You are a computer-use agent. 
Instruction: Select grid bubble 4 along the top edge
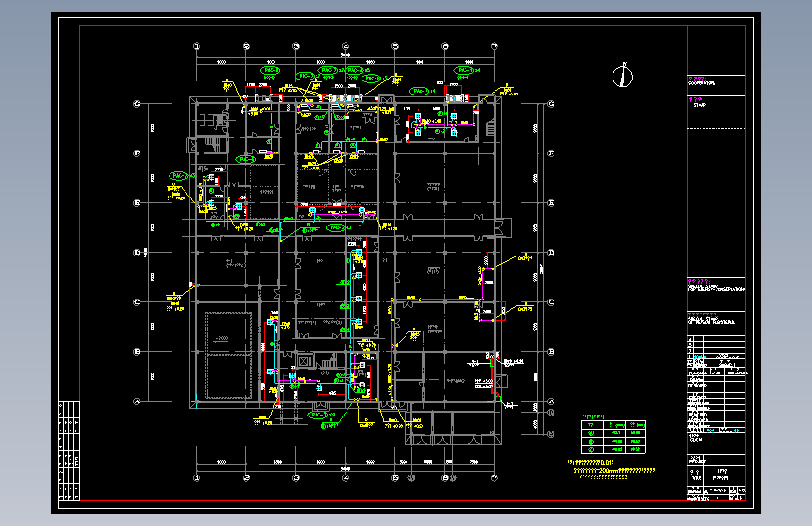pyautogui.click(x=346, y=46)
